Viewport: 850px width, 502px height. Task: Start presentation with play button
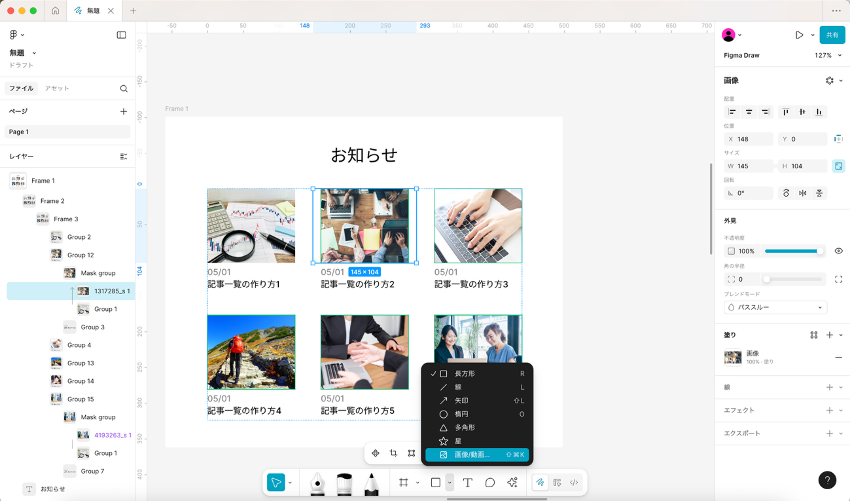coord(799,35)
